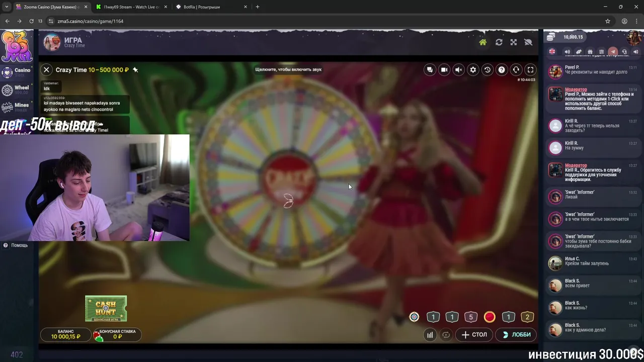
Task: Click the 'Ливай' chat message
Action: (571, 197)
